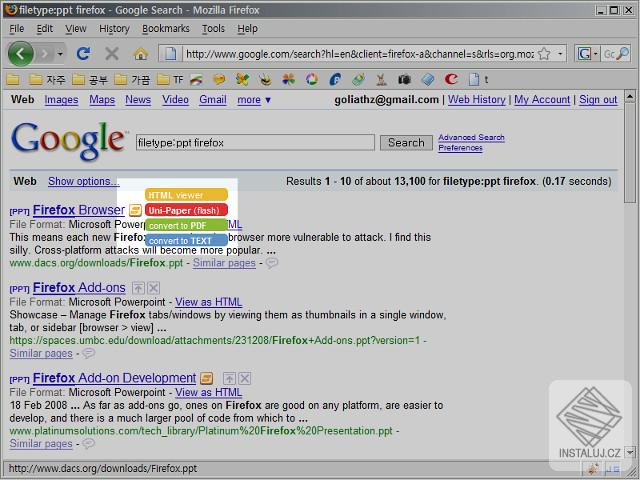Image resolution: width=640 pixels, height=480 pixels.
Task: Open the Gmail link
Action: click(213, 100)
